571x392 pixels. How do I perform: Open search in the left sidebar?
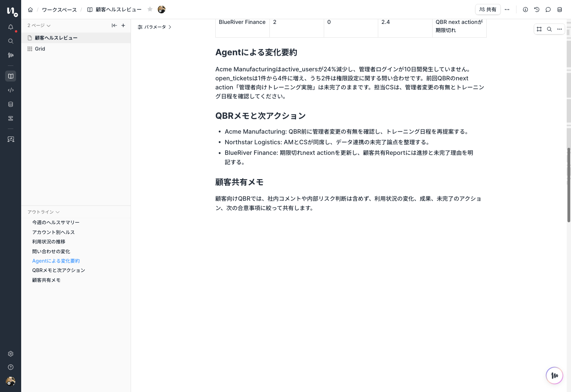pyautogui.click(x=11, y=41)
